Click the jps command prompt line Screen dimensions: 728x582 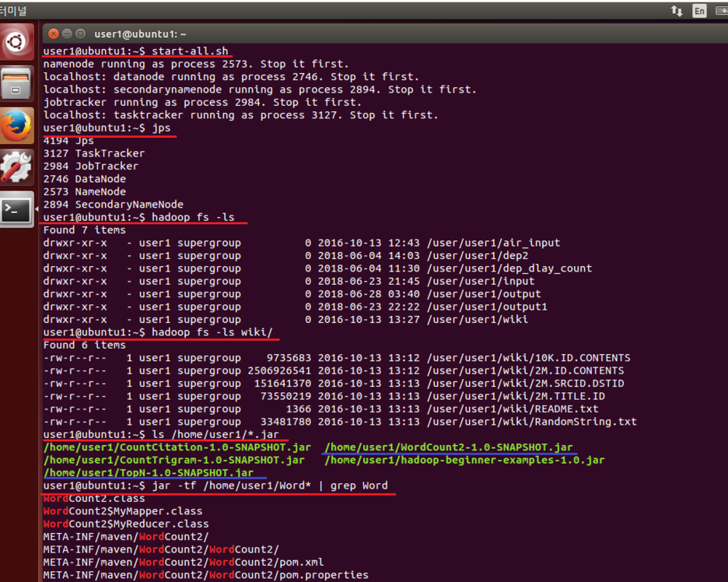(107, 128)
